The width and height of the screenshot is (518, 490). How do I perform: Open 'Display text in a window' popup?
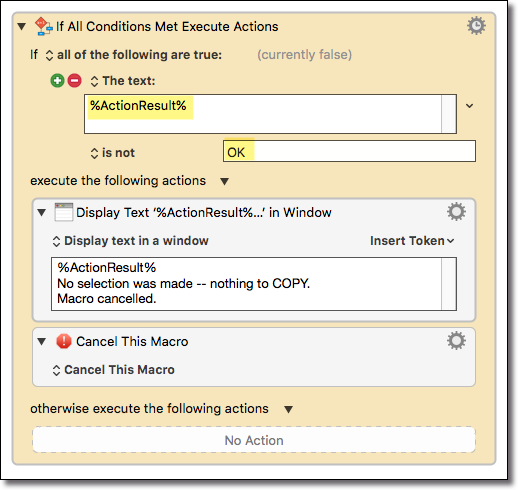[x=130, y=241]
